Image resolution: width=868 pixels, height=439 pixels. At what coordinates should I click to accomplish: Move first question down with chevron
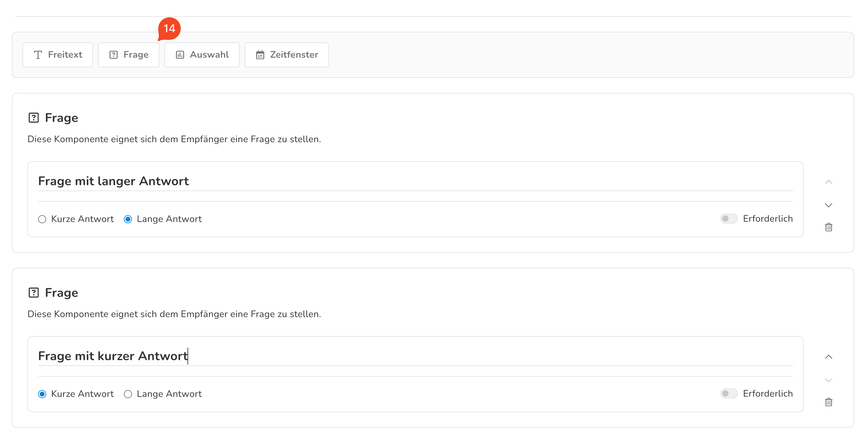(x=828, y=205)
